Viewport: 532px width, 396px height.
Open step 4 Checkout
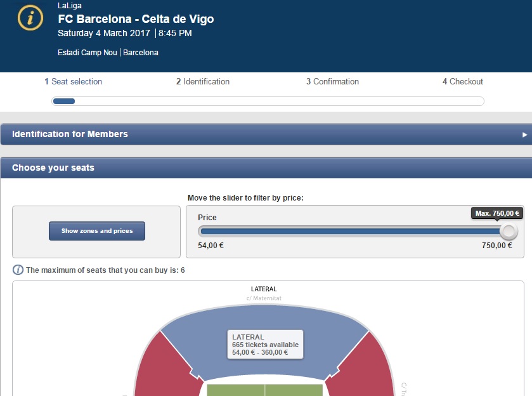463,82
